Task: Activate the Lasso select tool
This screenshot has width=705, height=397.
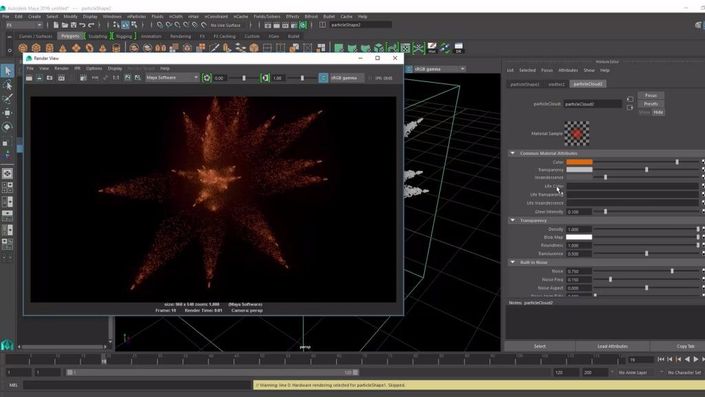Action: 8,85
